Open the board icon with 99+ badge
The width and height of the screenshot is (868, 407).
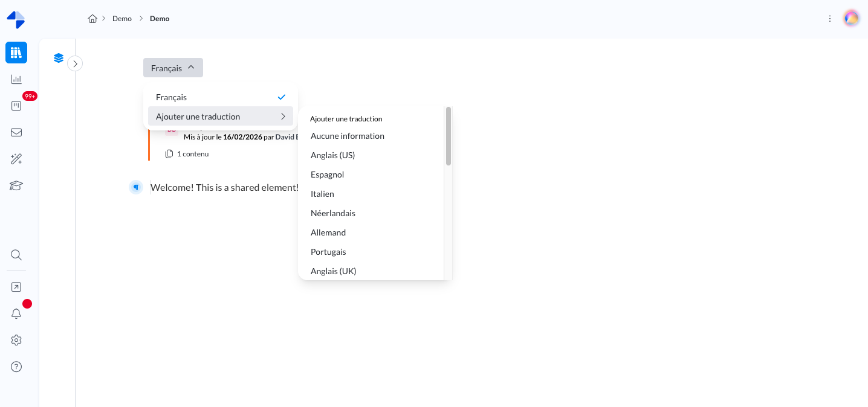point(16,106)
